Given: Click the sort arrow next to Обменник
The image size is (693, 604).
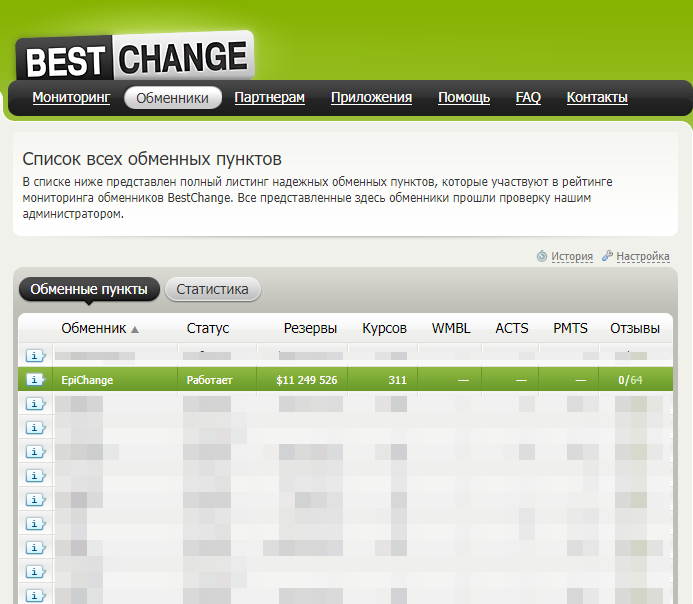Looking at the screenshot, I should (135, 329).
